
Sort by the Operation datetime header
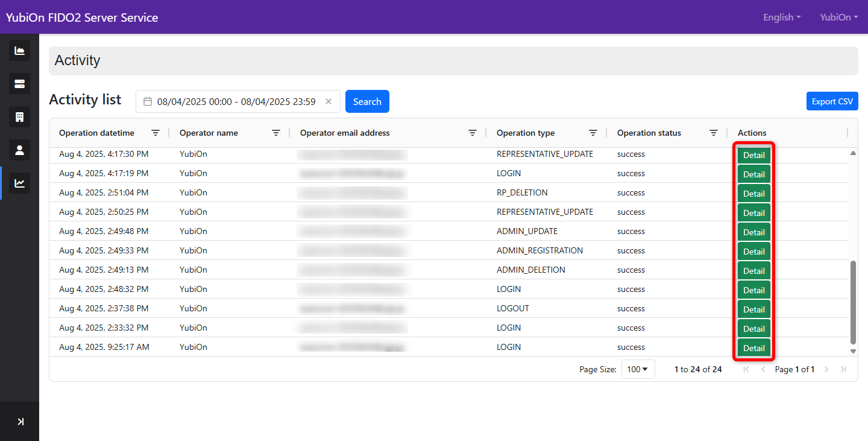[x=96, y=133]
